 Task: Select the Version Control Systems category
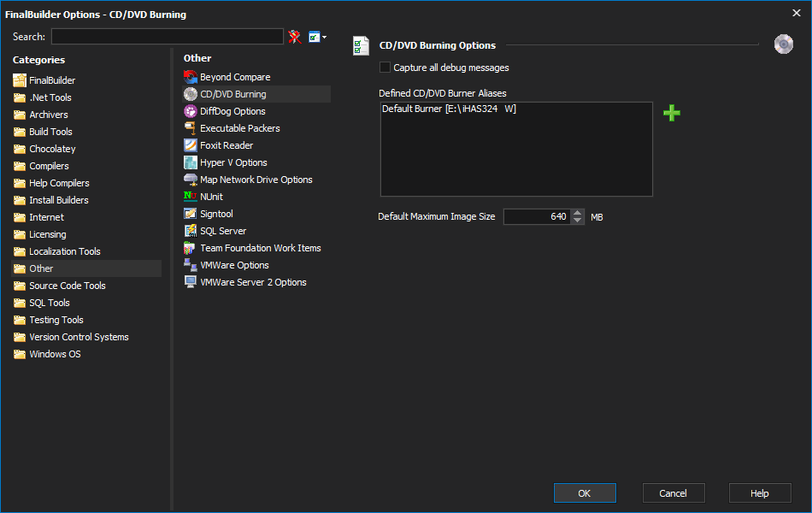pos(71,337)
